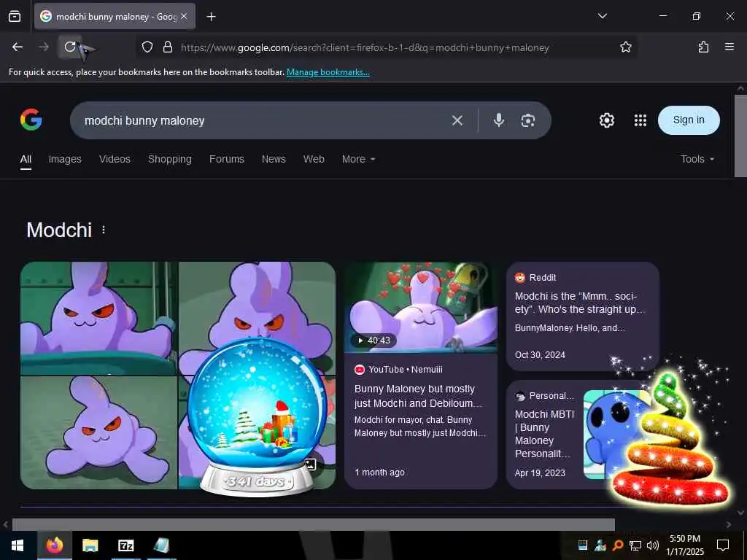Expand the More search filters dropdown

358,159
